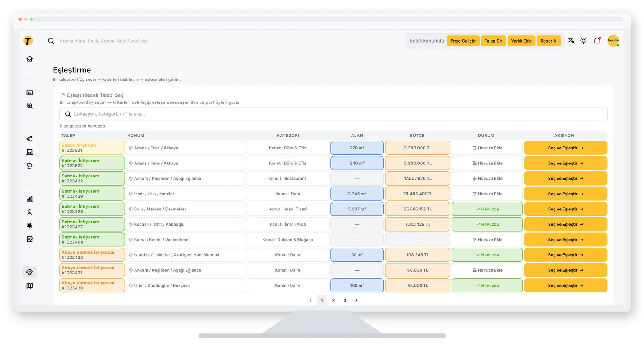Add request #1023522 to pool
The height and width of the screenshot is (353, 644).
487,163
